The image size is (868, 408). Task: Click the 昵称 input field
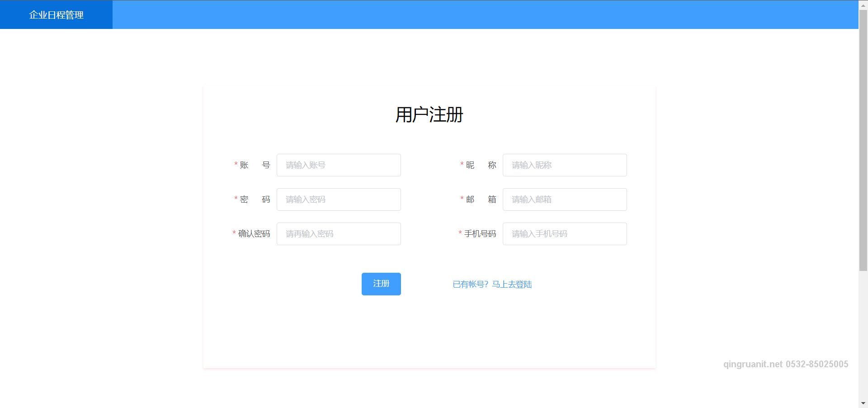(x=564, y=165)
